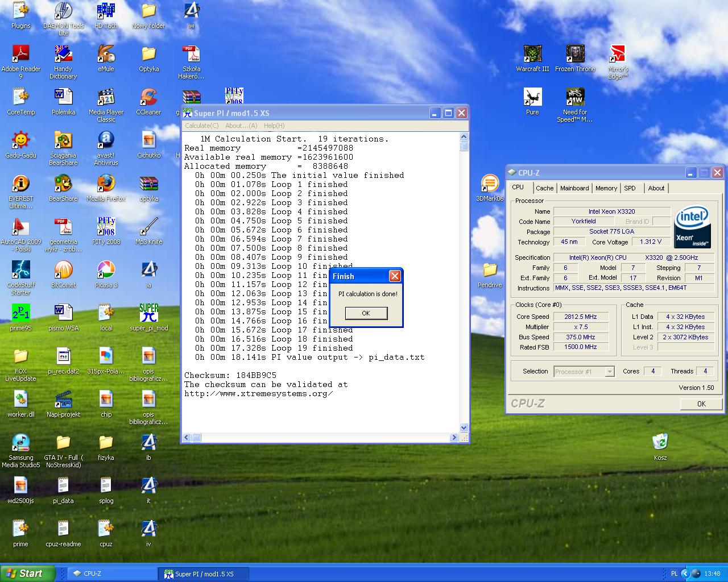Viewport: 728px width, 582px height.
Task: Open the Help(H) menu in Super PI
Action: click(x=274, y=126)
